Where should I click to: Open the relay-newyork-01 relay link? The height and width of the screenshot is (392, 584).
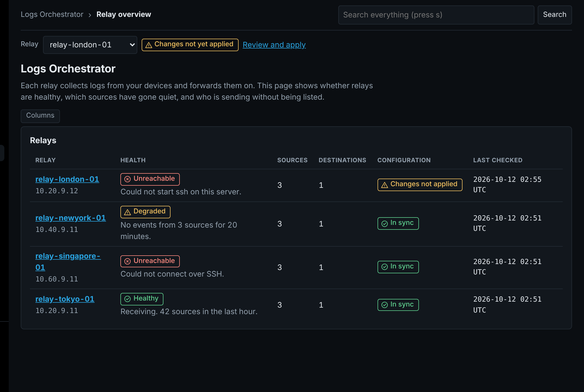click(71, 218)
